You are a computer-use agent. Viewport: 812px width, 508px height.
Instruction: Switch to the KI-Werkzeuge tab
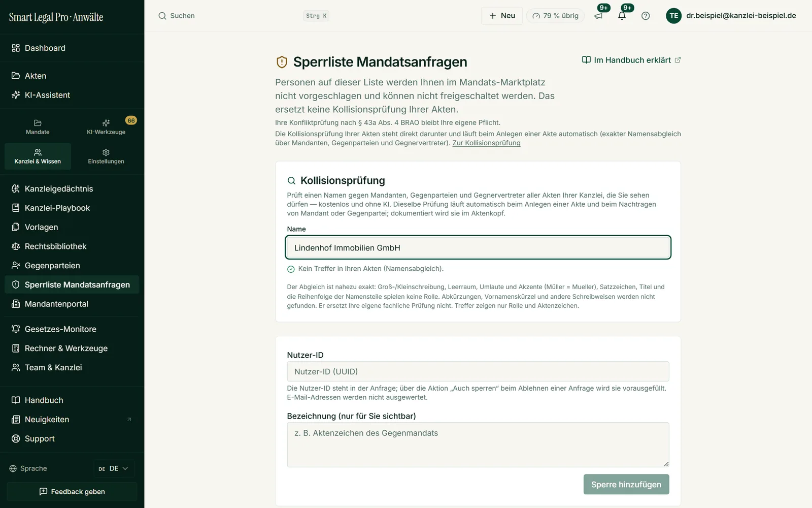[106, 127]
